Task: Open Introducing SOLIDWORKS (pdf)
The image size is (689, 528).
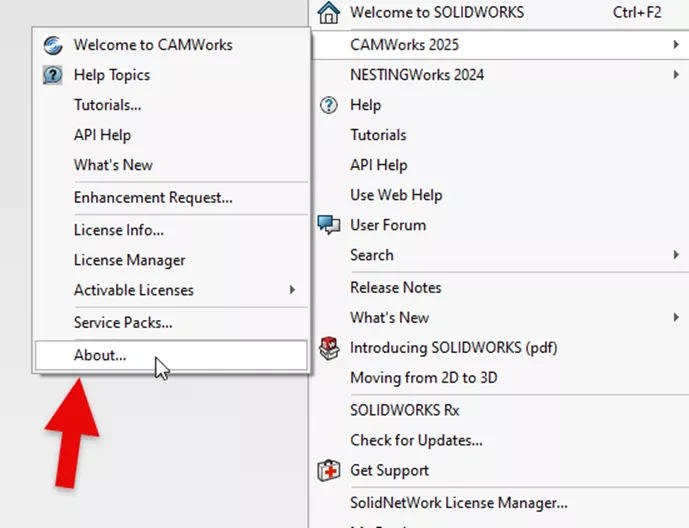Action: pos(500,347)
